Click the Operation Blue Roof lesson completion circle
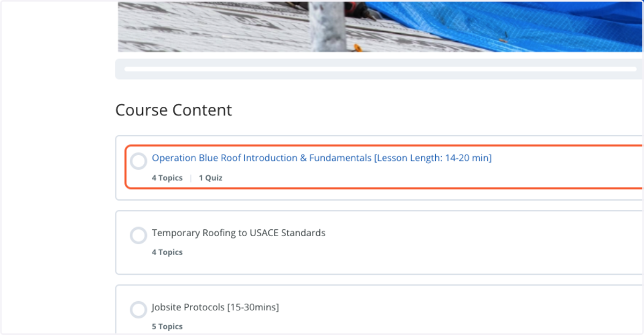 tap(138, 161)
